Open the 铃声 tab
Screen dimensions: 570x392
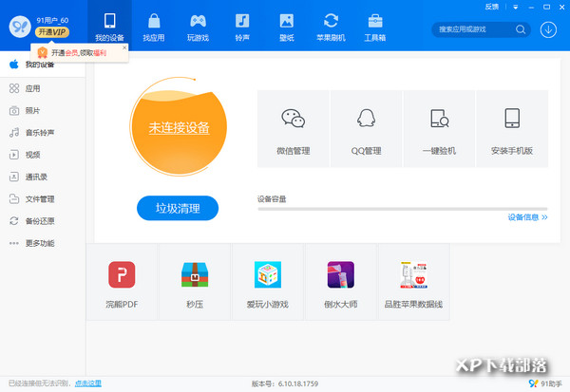tap(242, 27)
